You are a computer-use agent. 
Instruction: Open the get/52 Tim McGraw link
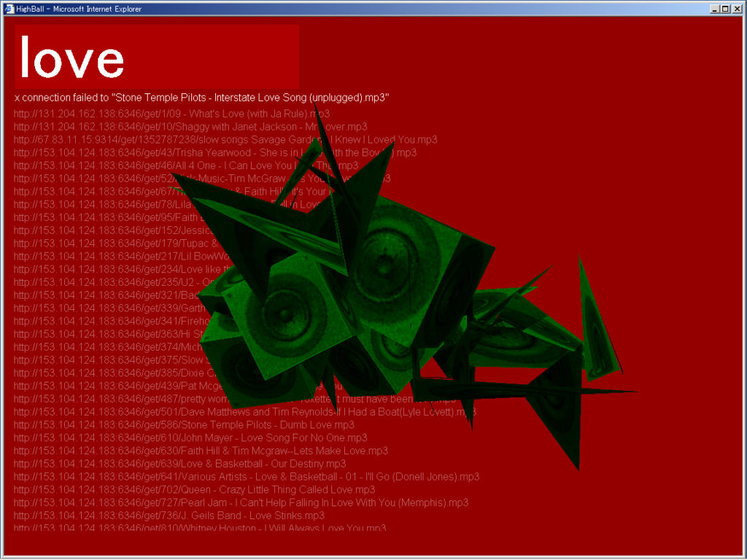202,179
